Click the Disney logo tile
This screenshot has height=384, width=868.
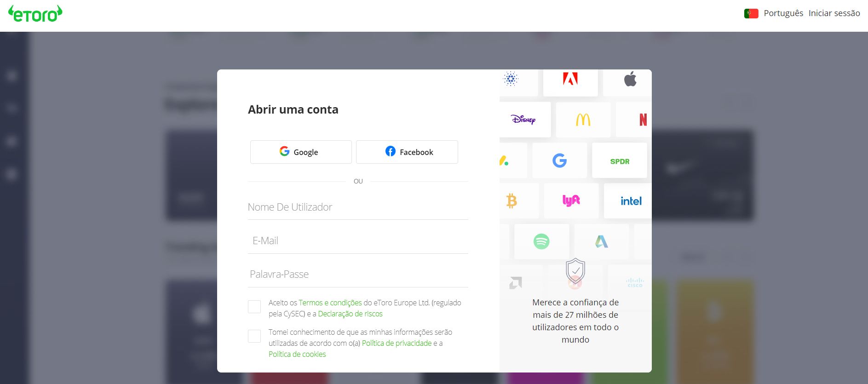click(x=525, y=120)
